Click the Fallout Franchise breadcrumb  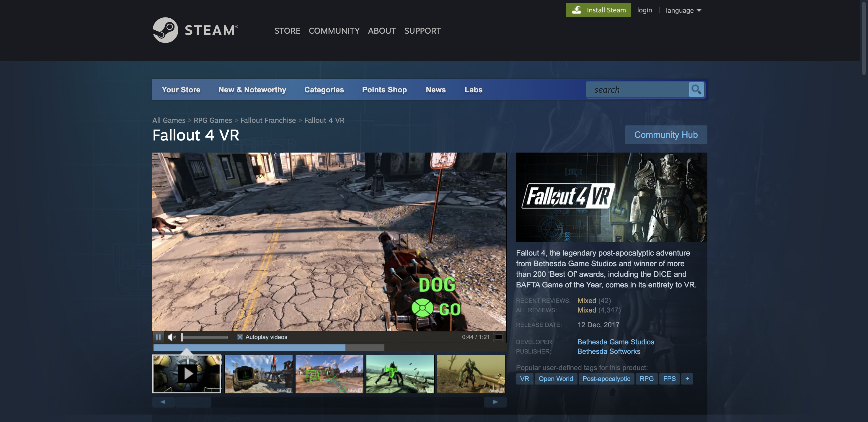(268, 120)
